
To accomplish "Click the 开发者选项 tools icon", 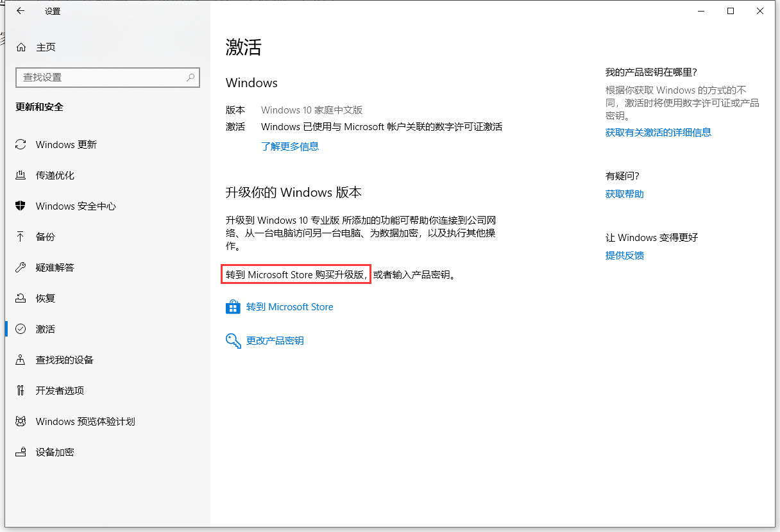I will pyautogui.click(x=21, y=391).
